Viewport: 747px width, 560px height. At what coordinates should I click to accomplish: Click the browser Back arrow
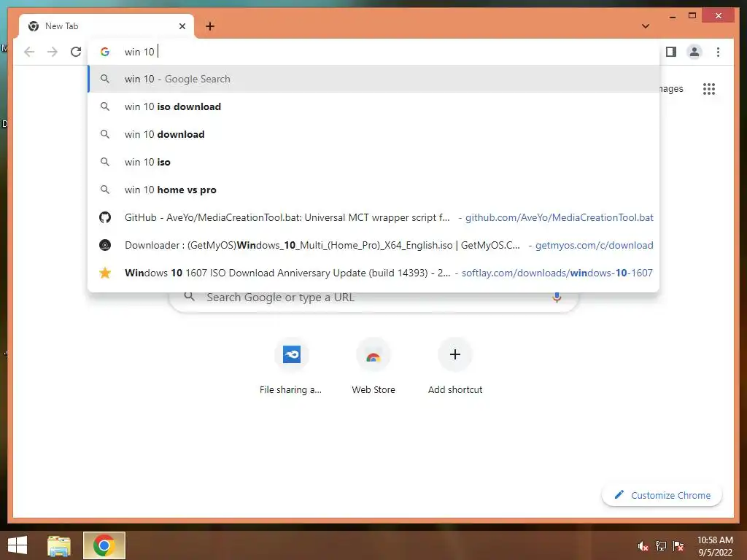pyautogui.click(x=29, y=52)
